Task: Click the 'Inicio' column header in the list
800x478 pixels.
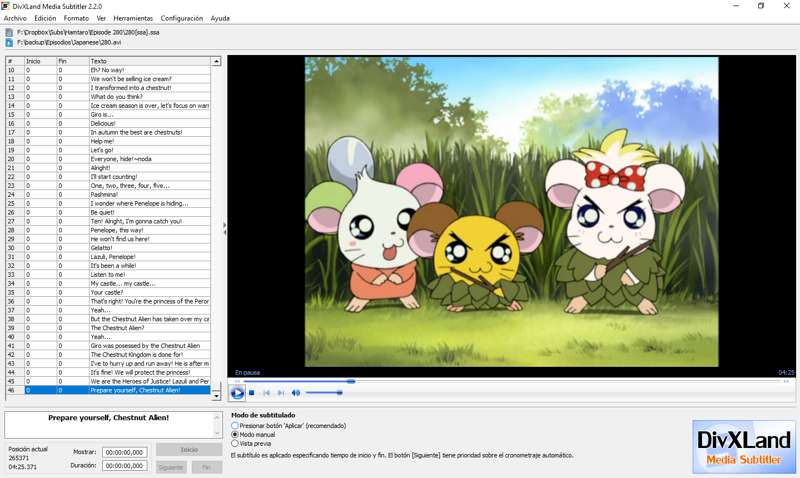Action: pyautogui.click(x=41, y=61)
